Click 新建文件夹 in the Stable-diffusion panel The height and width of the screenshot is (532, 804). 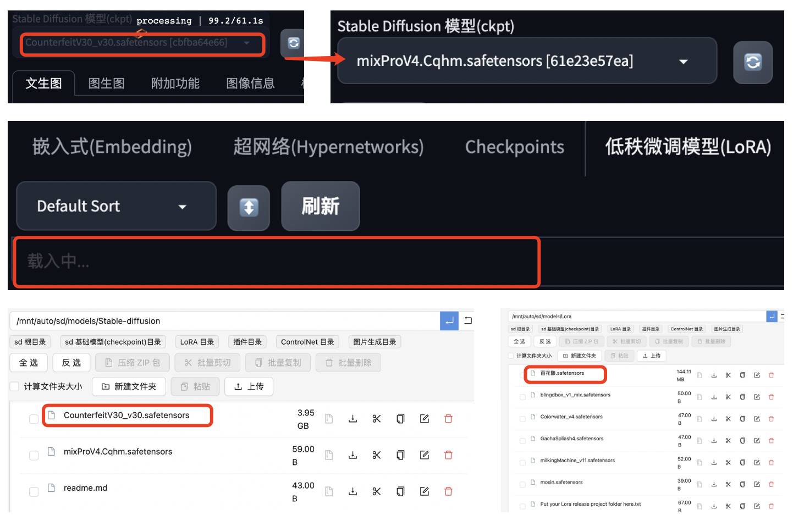point(129,386)
